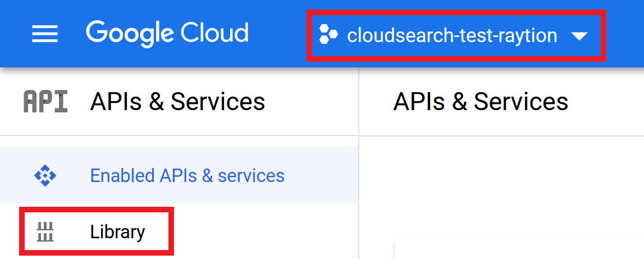
Task: Open the hamburger navigation menu
Action: click(45, 34)
